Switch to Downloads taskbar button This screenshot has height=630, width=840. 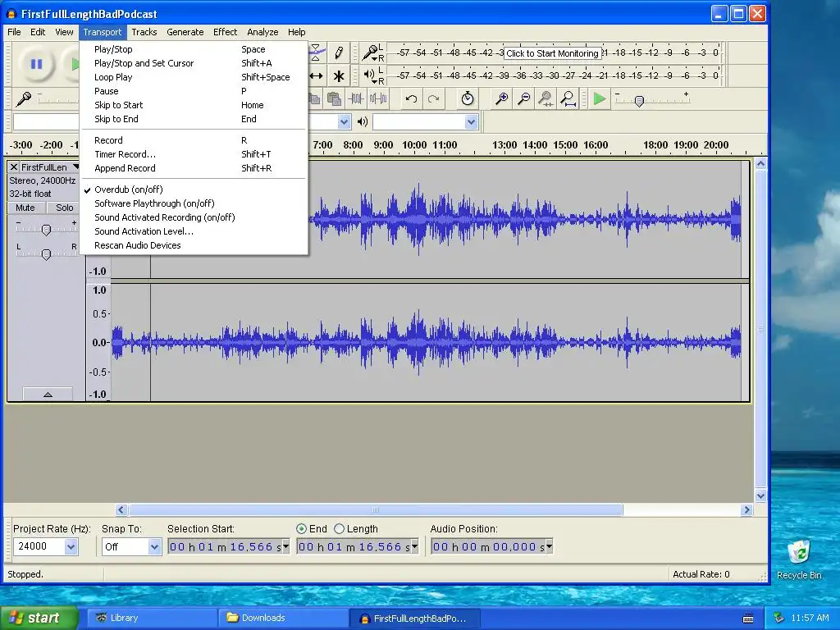(x=283, y=618)
